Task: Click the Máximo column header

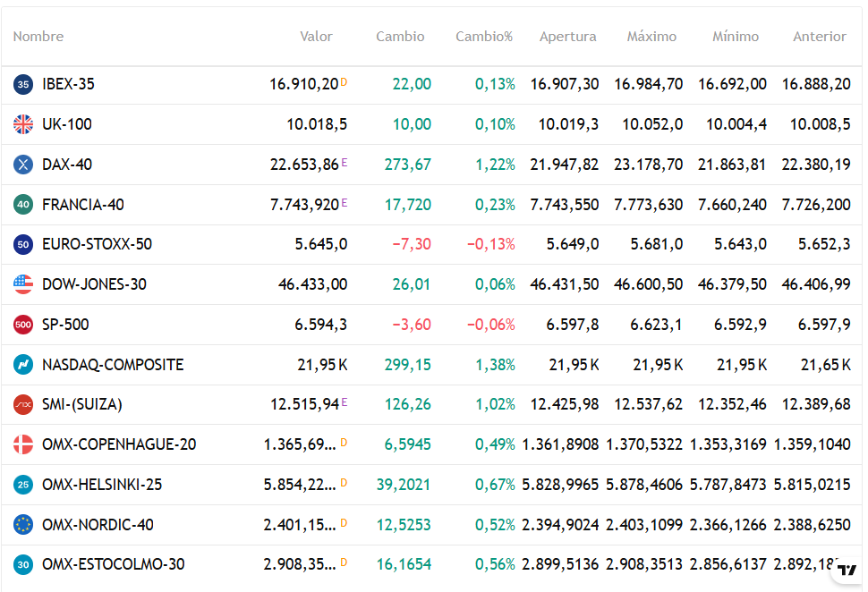Action: pos(651,37)
